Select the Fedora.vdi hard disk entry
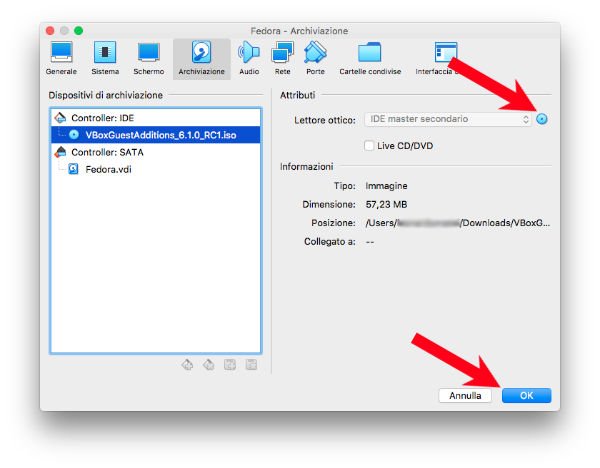Screen dimensions: 600x468 tap(156, 169)
